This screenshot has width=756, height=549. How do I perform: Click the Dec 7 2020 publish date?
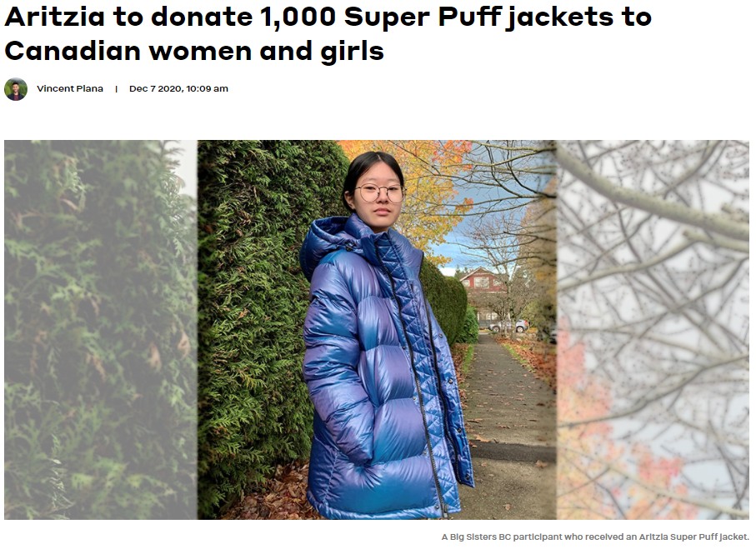point(155,88)
